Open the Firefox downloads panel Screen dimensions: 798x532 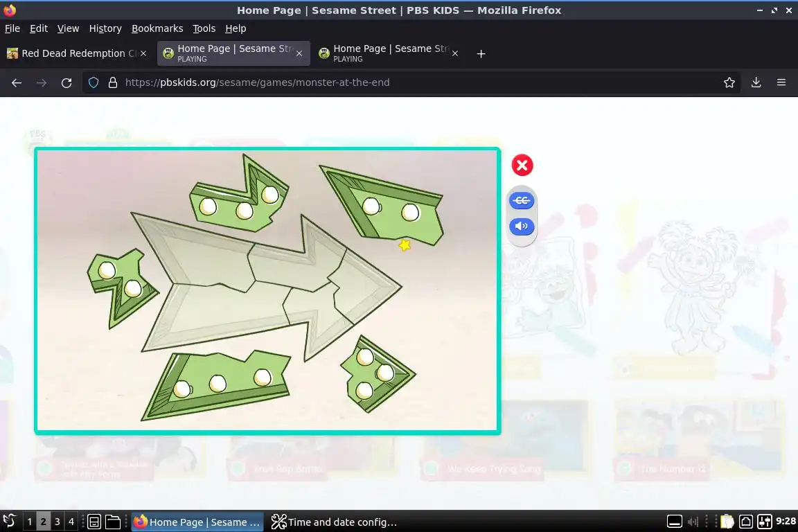click(756, 82)
